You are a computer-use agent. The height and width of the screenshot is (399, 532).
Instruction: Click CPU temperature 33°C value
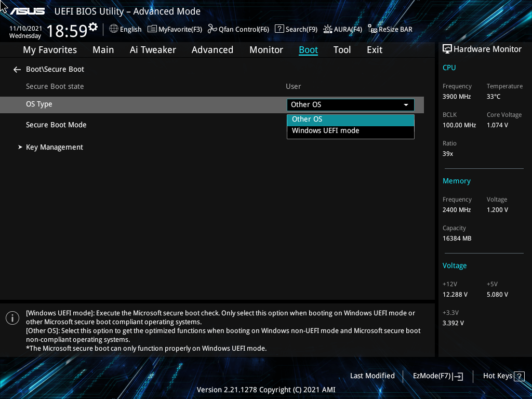click(494, 97)
